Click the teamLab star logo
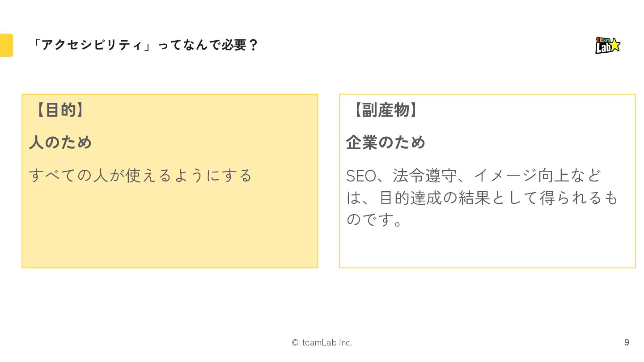This screenshot has height=362, width=644. [608, 45]
